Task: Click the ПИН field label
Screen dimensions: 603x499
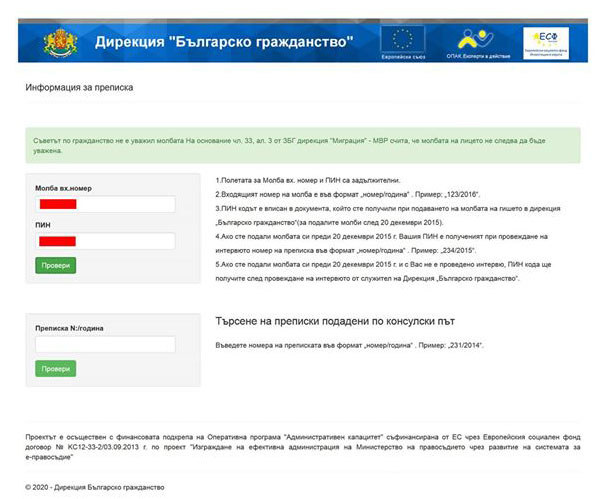Action: pos(43,225)
